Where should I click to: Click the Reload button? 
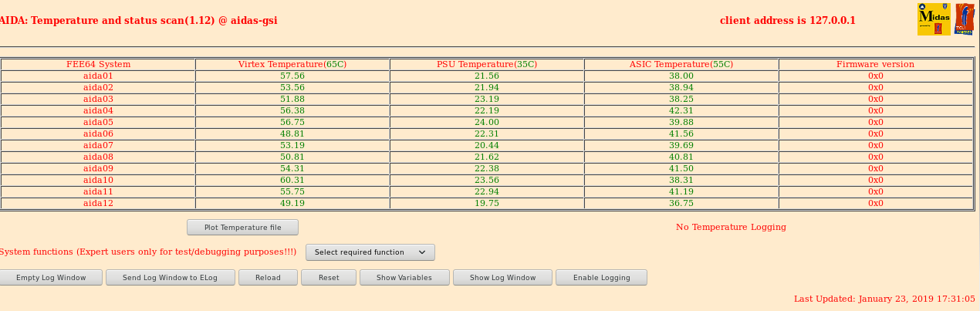click(x=268, y=278)
